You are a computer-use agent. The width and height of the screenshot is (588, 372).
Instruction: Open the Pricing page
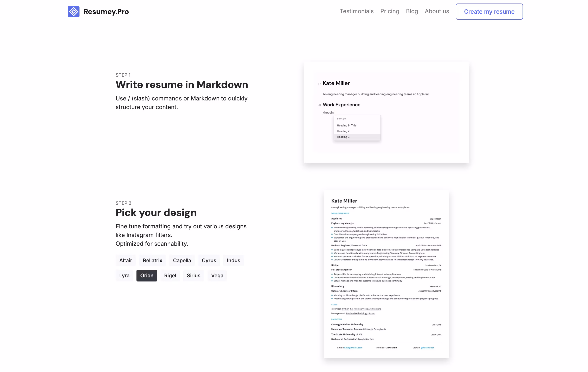(390, 11)
